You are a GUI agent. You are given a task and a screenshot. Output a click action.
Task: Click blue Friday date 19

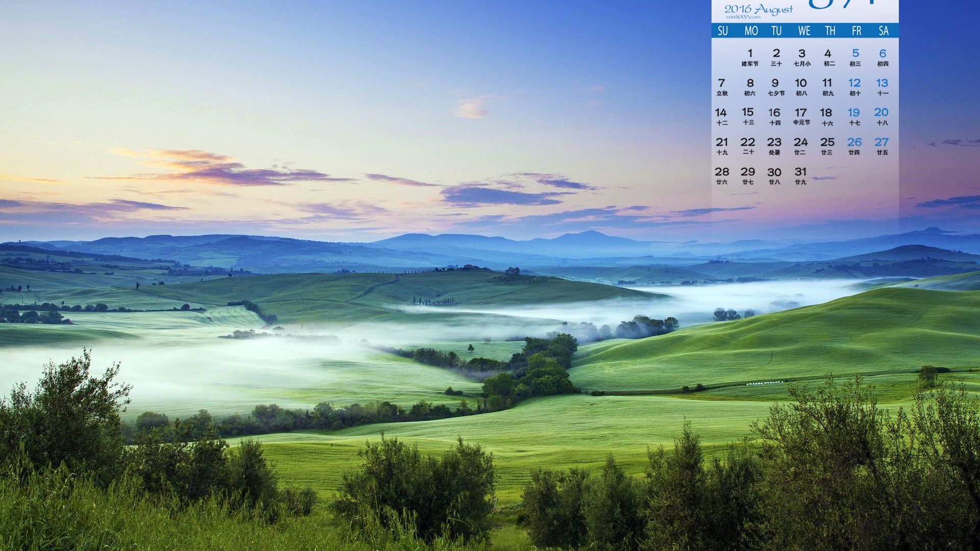(x=854, y=117)
